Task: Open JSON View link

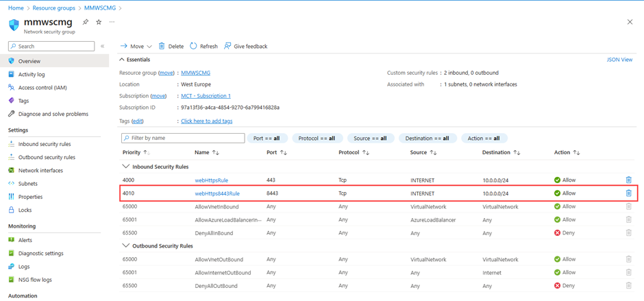Action: (619, 60)
